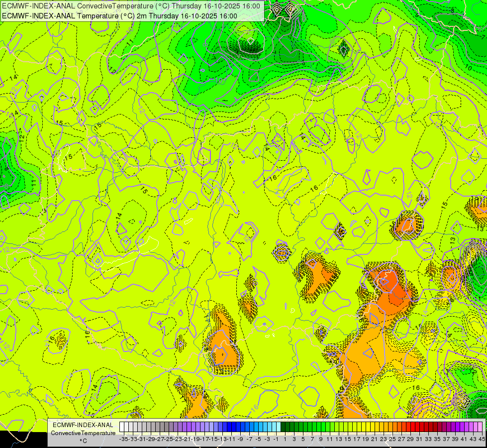This screenshot has height=448, width=487.
Task: Click the -19 value on the legend scale
Action: click(x=195, y=439)
